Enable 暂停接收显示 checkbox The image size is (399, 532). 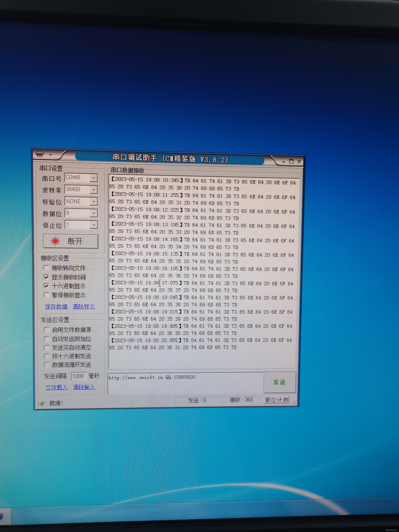coord(46,295)
